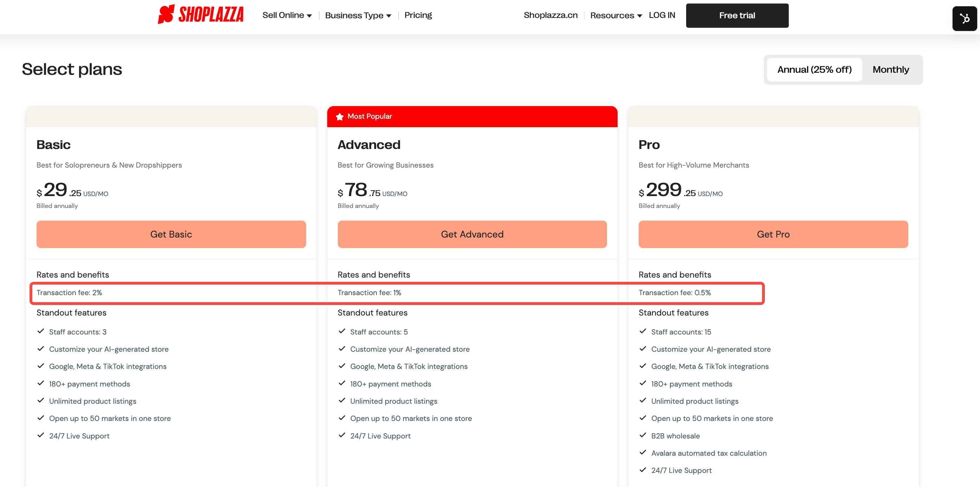Click the Get Basic button
The width and height of the screenshot is (980, 487).
coord(171,234)
